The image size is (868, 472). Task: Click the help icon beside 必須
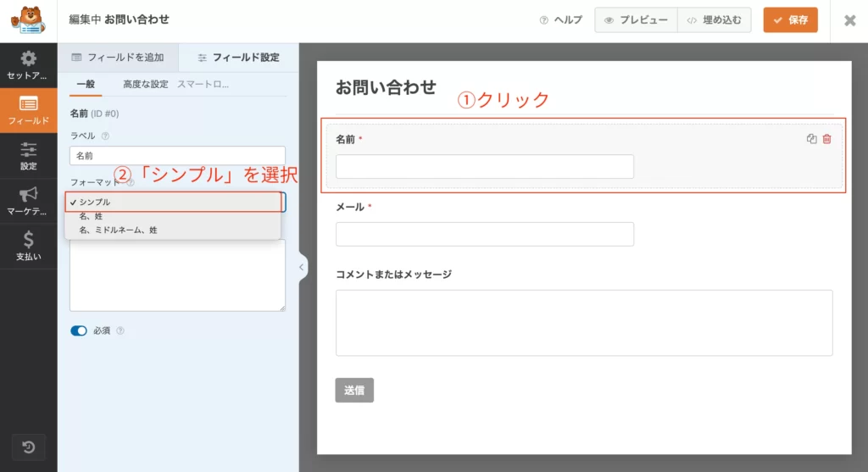120,330
